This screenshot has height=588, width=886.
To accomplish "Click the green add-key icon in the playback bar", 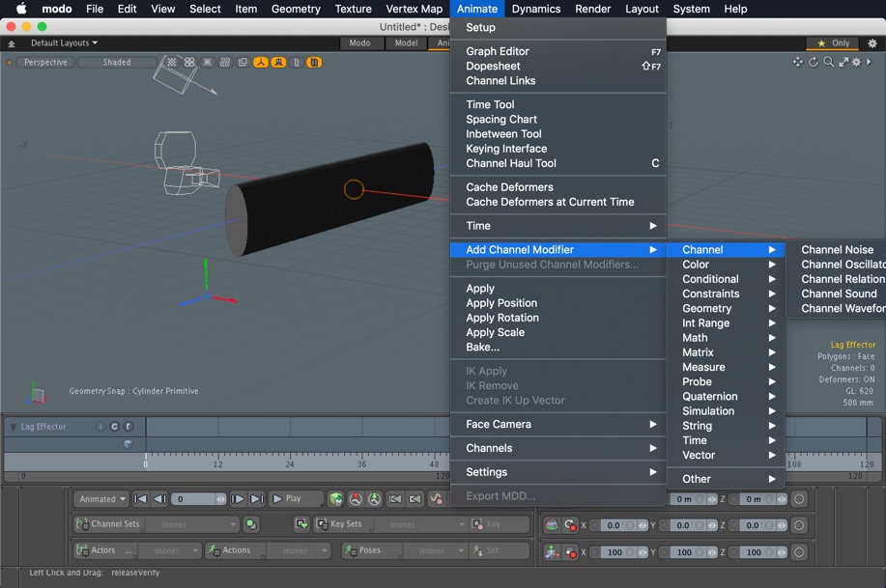I will point(373,498).
